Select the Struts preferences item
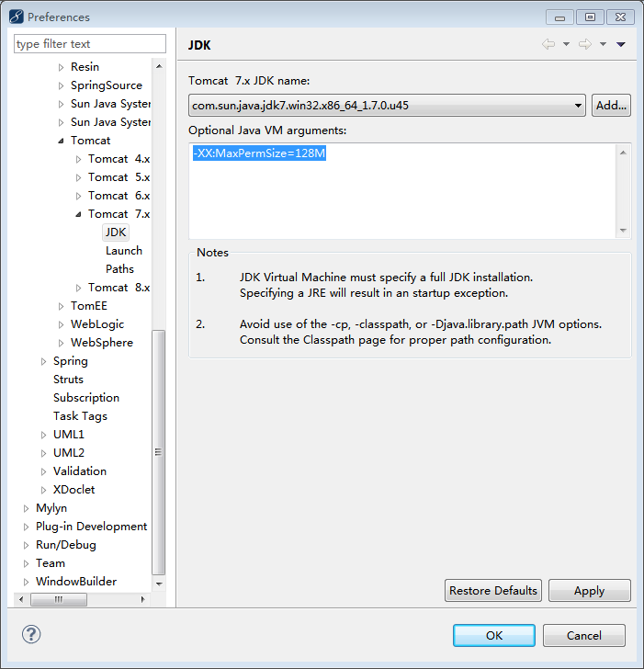The height and width of the screenshot is (669, 644). [x=68, y=380]
